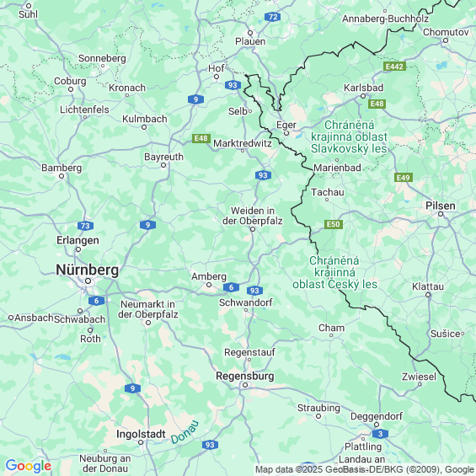Select the Ingolstadt city label
The width and height of the screenshot is (476, 476).
[x=141, y=435]
